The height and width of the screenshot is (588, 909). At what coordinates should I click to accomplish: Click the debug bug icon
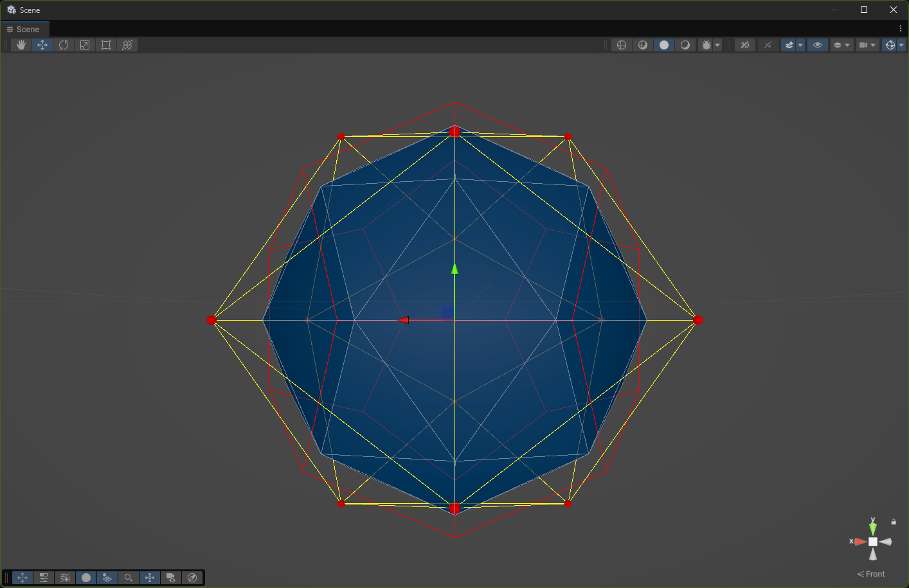click(x=706, y=45)
